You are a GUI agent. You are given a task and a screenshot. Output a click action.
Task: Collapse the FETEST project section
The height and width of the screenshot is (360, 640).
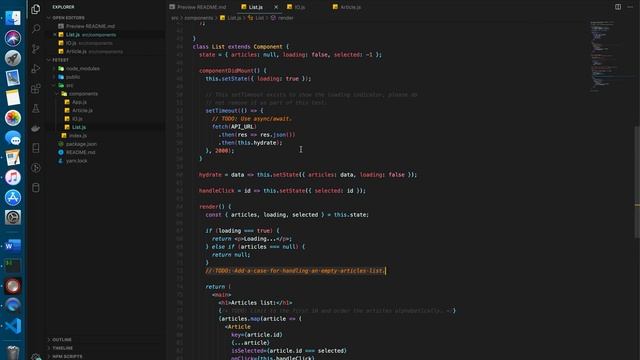coord(60,60)
